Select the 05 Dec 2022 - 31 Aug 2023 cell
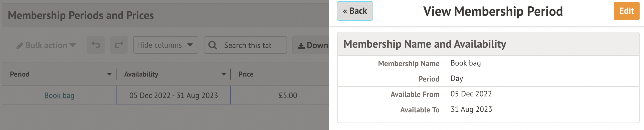Viewport: 644px width, 130px height. 174,95
